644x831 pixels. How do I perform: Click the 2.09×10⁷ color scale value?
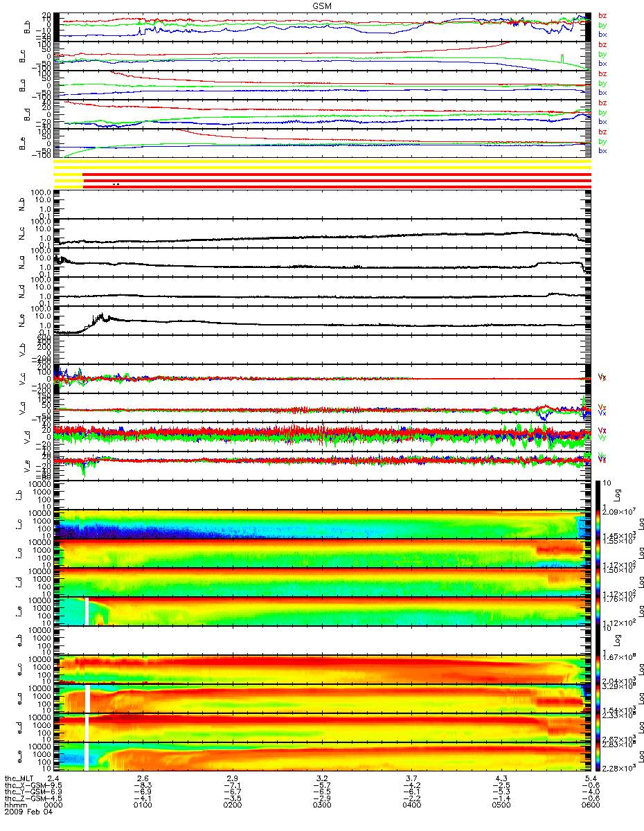(620, 512)
